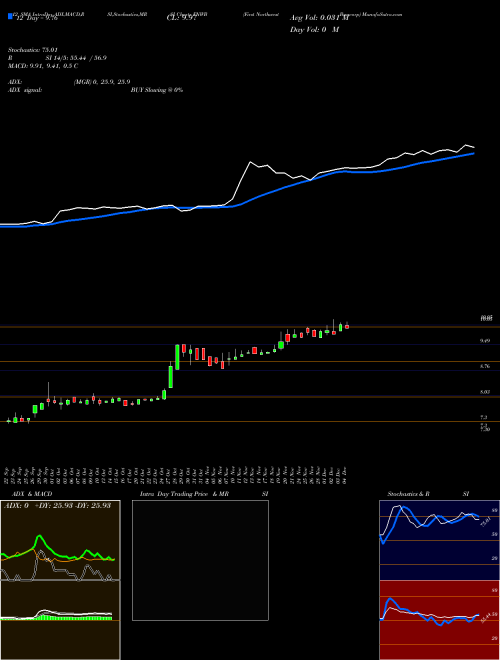Click the tallest green candlestick in late October
Image resolution: width=500 pixels, height=660 pixels.
[x=177, y=357]
